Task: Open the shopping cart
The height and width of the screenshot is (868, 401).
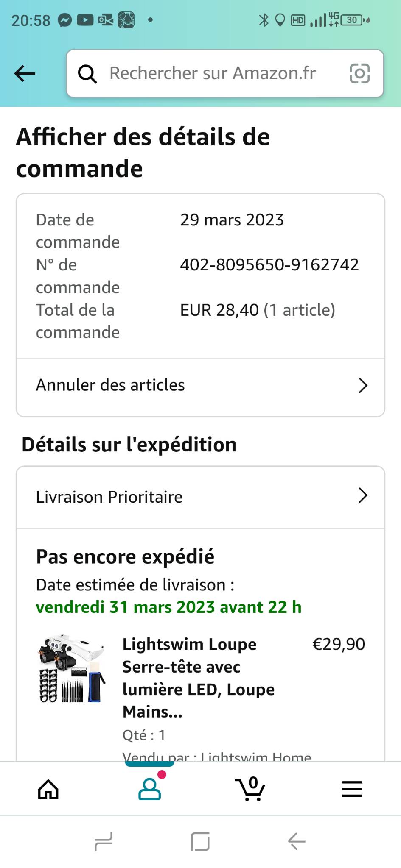Action: (x=250, y=788)
